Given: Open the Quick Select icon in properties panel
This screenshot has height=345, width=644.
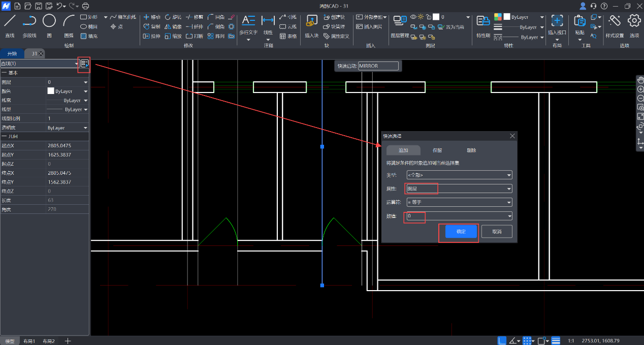Looking at the screenshot, I should point(84,64).
